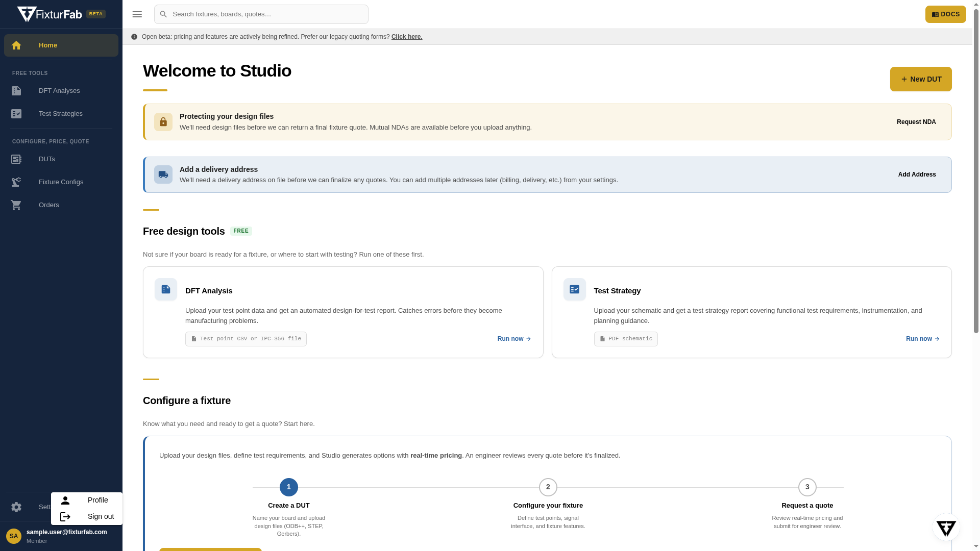This screenshot has height=551, width=980.
Task: Focus the search fixtures input field
Action: (x=261, y=14)
